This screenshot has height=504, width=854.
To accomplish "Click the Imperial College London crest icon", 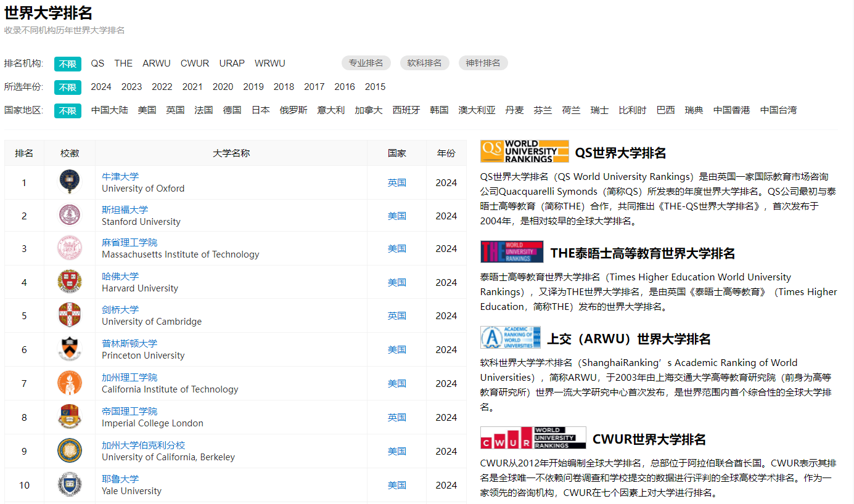I will coord(70,417).
